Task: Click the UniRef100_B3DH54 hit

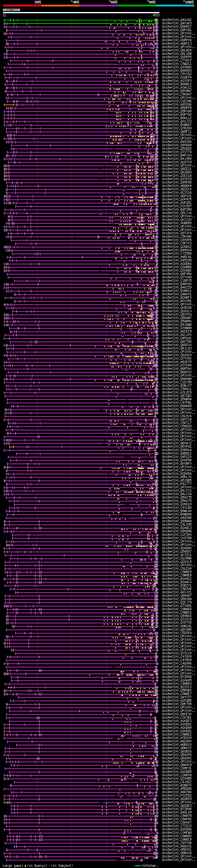Action: tap(177, 474)
